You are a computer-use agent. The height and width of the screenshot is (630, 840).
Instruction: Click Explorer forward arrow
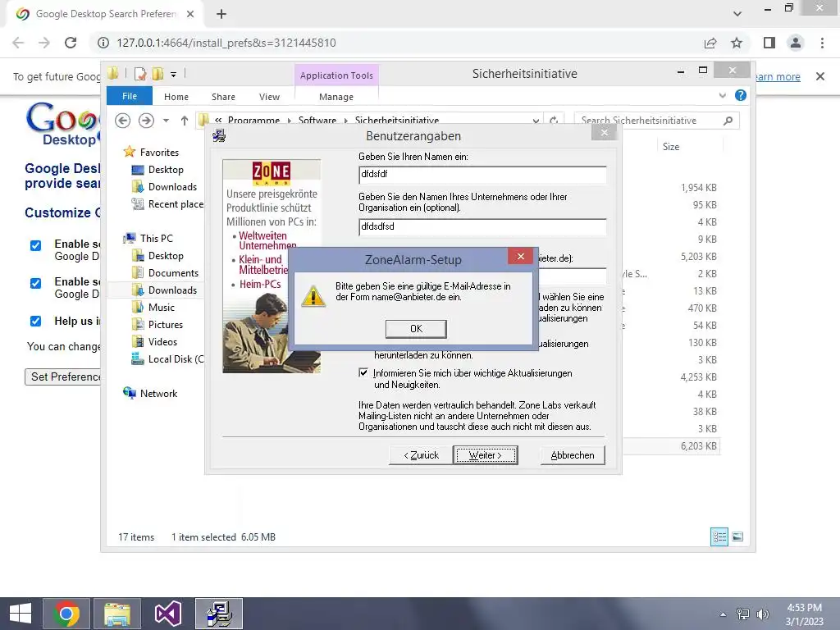[x=146, y=121]
